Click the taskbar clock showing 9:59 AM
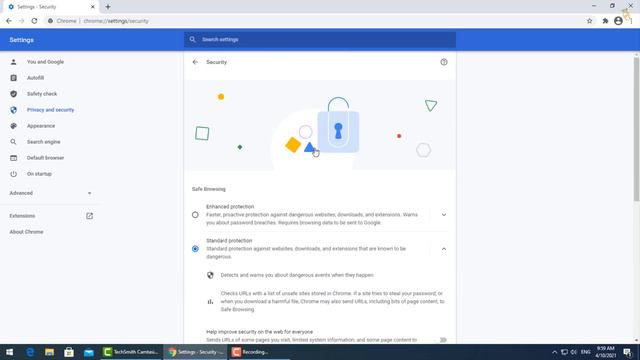The height and width of the screenshot is (360, 640). (605, 352)
